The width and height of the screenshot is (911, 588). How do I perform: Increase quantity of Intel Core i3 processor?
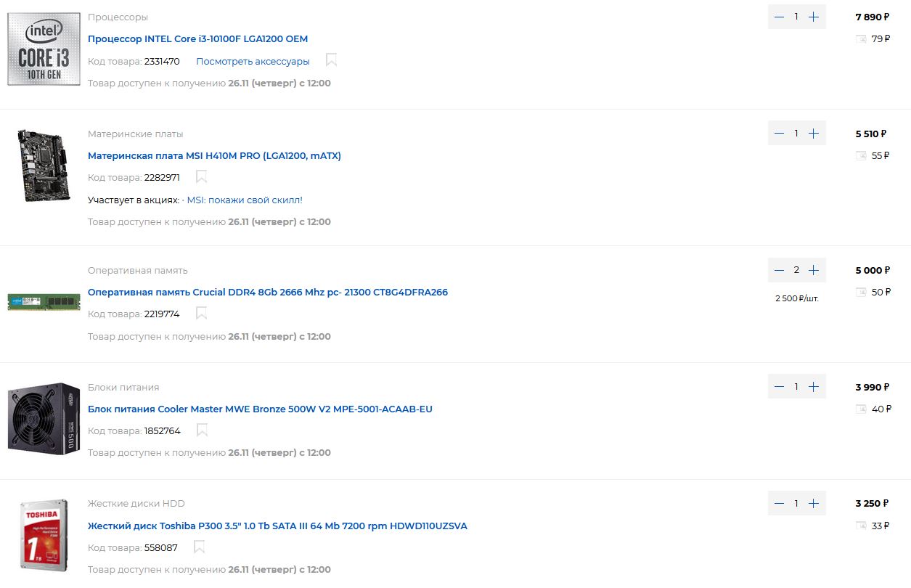pos(814,17)
